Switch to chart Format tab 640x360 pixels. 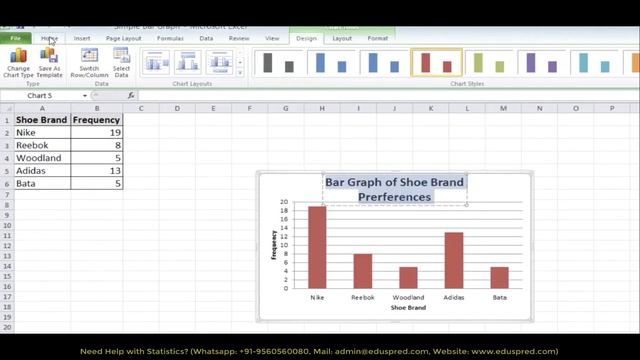(x=378, y=38)
